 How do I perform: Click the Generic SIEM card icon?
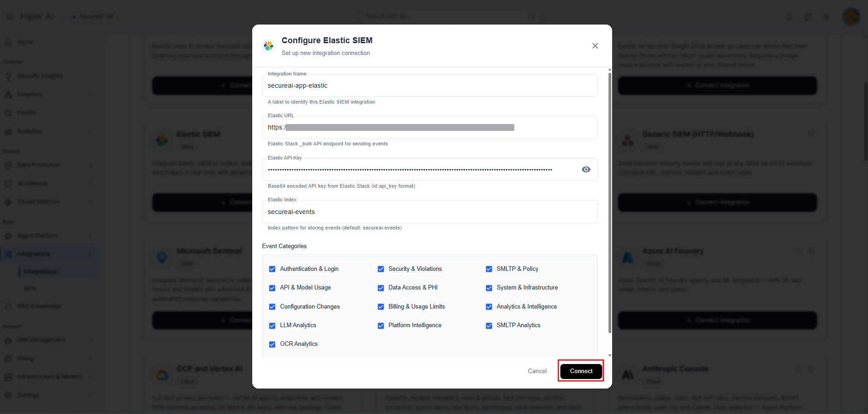(628, 140)
